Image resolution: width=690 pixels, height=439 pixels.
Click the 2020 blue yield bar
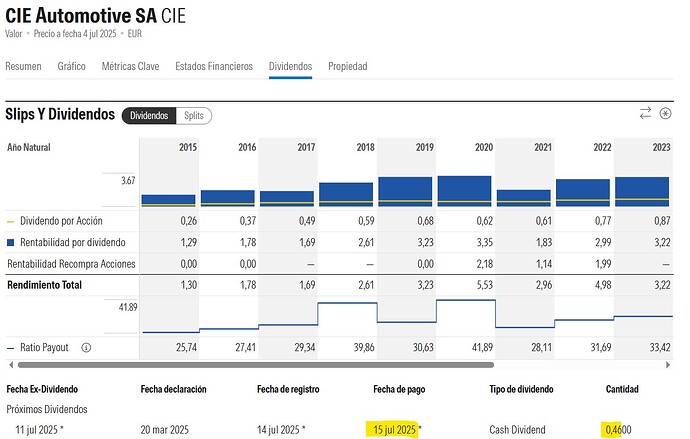point(464,191)
